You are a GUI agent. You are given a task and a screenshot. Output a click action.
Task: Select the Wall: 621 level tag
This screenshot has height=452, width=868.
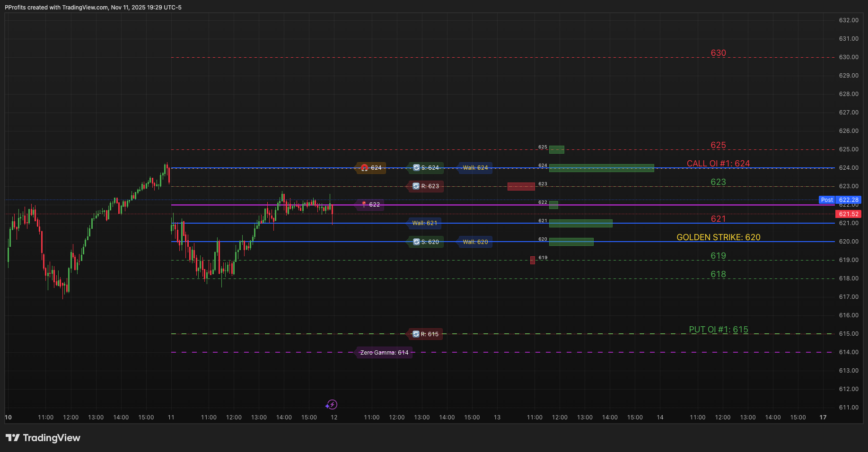tap(424, 223)
